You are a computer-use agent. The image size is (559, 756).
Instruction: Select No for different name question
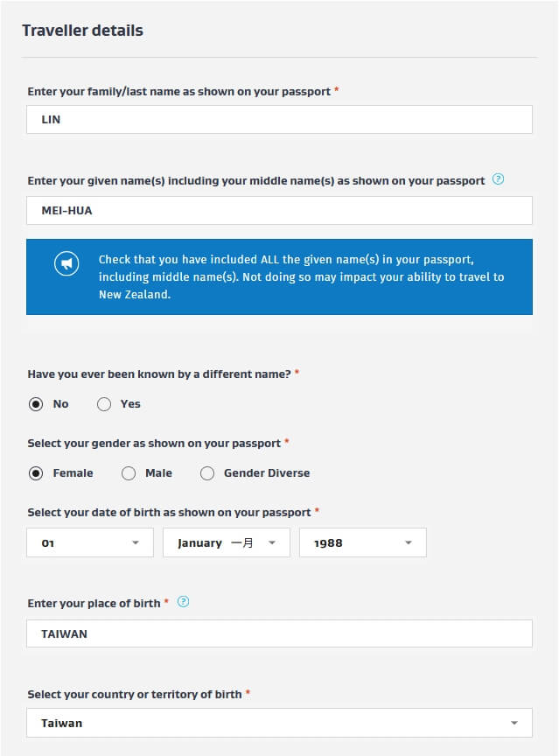(36, 404)
